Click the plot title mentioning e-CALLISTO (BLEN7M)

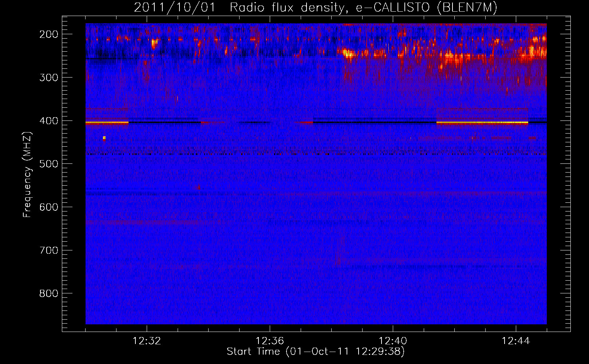tap(316, 7)
